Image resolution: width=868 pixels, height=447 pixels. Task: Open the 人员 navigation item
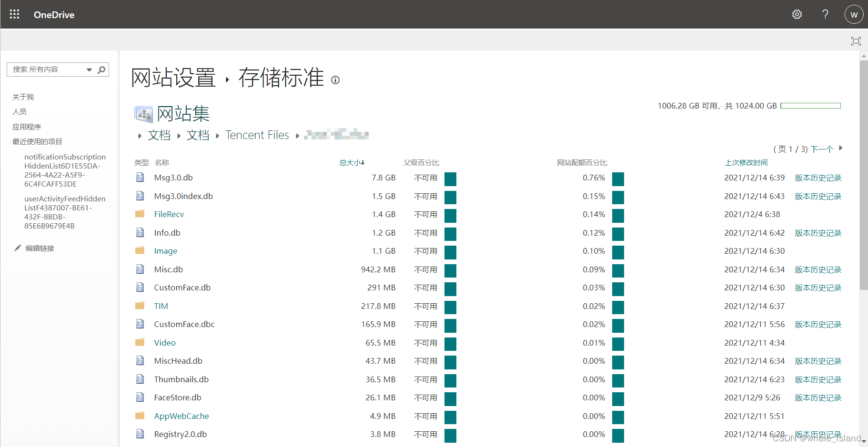(x=20, y=111)
